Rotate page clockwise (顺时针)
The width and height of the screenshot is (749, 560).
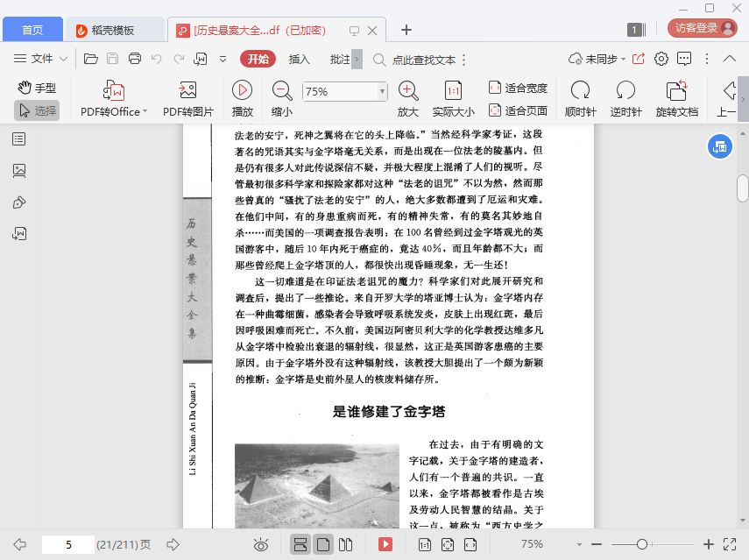[x=580, y=91]
